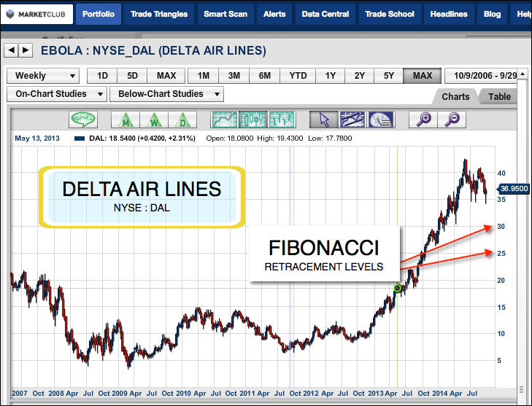The width and height of the screenshot is (532, 406).
Task: Select the line chart style icon
Action: 224,120
